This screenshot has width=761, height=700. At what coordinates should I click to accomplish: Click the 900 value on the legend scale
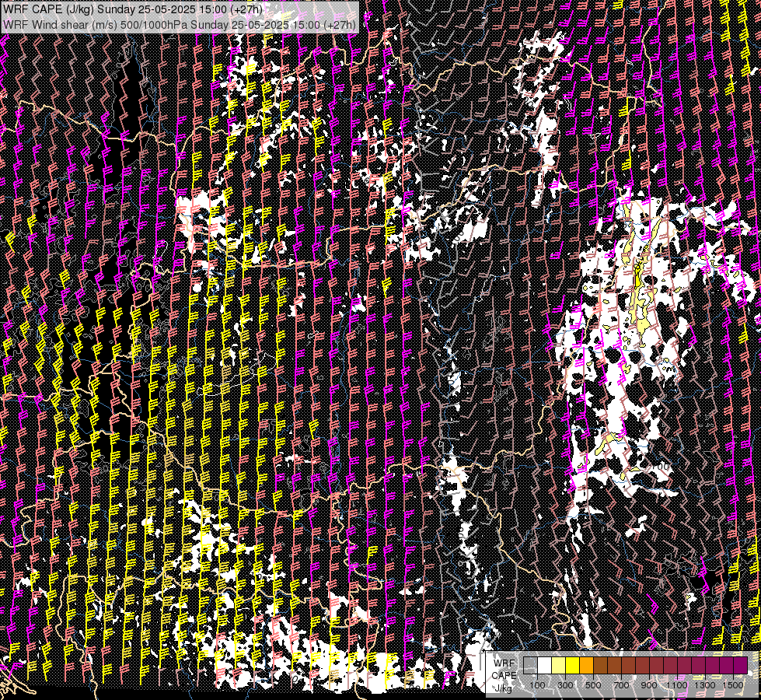click(x=649, y=685)
